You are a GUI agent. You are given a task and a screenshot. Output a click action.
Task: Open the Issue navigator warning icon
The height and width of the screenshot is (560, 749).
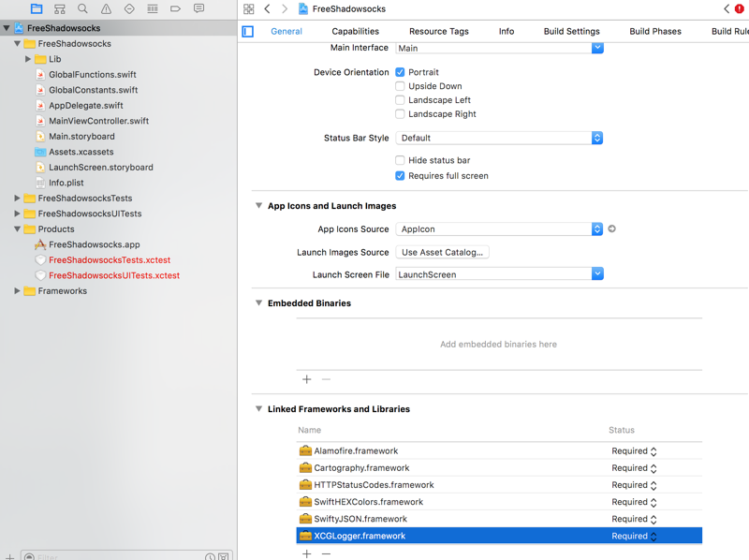click(x=106, y=8)
